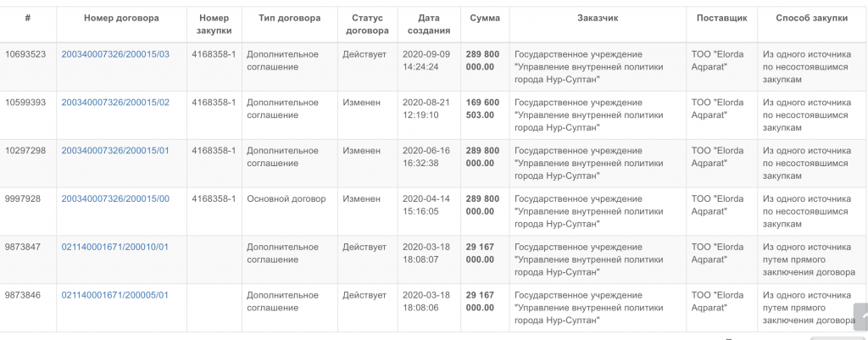Image resolution: width=868 pixels, height=340 pixels.
Task: Select row ID 10693523 cell
Action: pos(28,66)
